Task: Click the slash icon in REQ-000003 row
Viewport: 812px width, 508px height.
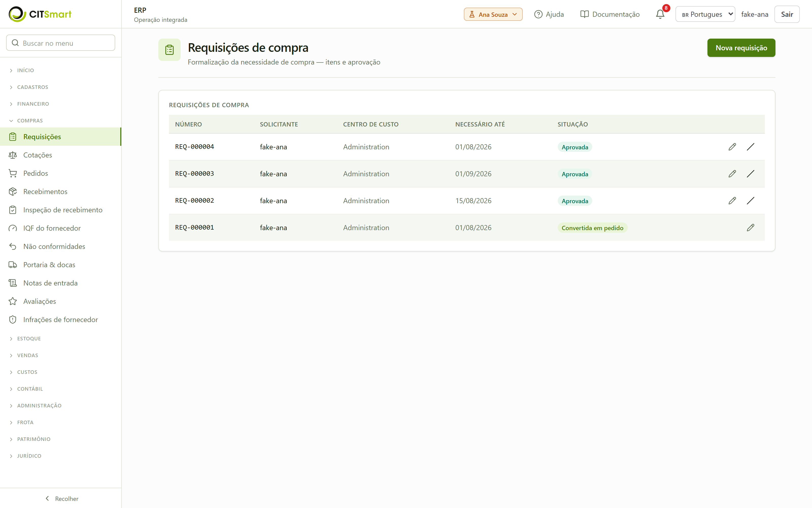Action: (751, 174)
